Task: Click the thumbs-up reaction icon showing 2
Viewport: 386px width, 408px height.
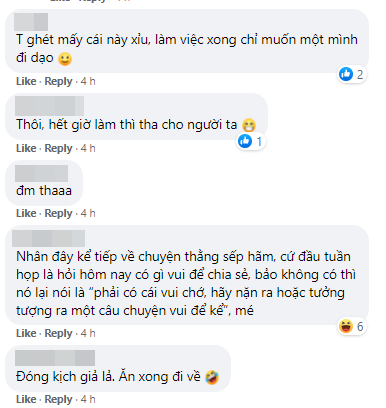Action: 346,74
